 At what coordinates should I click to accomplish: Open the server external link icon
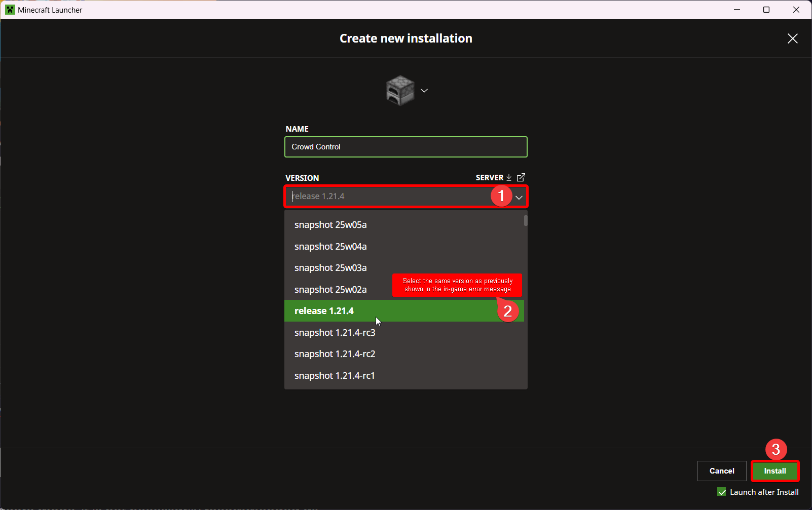521,177
